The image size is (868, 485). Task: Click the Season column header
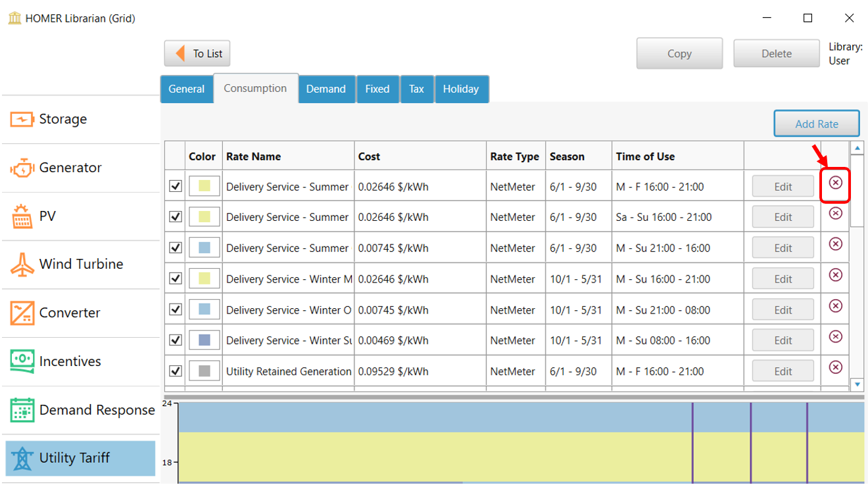[x=579, y=156]
